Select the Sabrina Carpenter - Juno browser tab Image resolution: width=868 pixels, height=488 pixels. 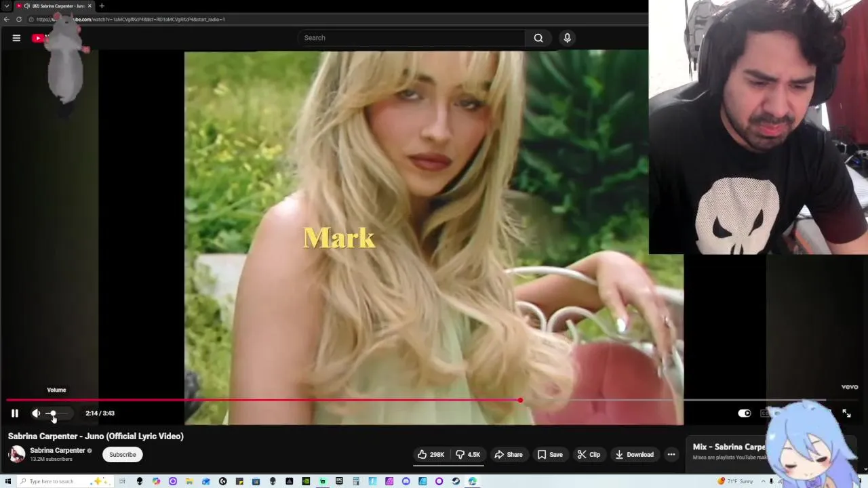click(x=56, y=6)
